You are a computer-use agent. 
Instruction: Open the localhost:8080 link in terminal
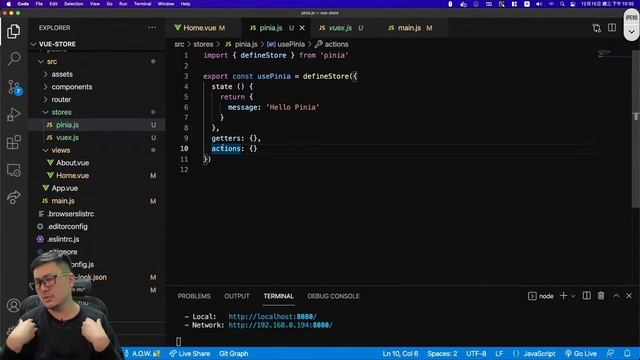pos(272,316)
